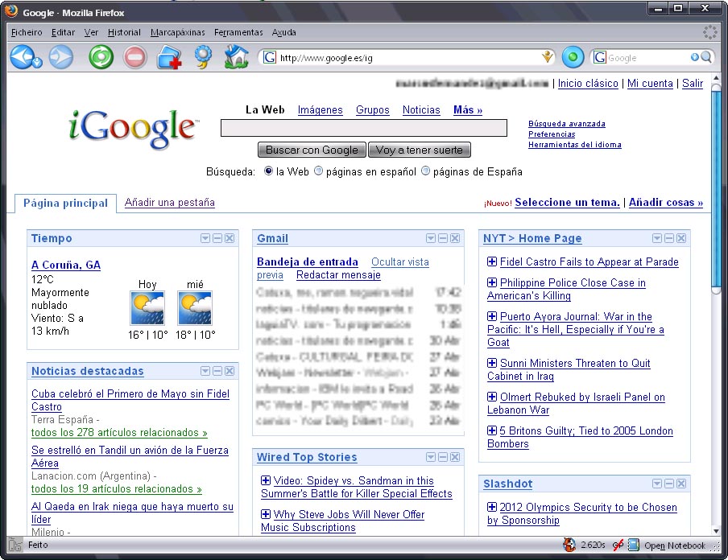
Task: Open the Historial menu
Action: coord(124,32)
